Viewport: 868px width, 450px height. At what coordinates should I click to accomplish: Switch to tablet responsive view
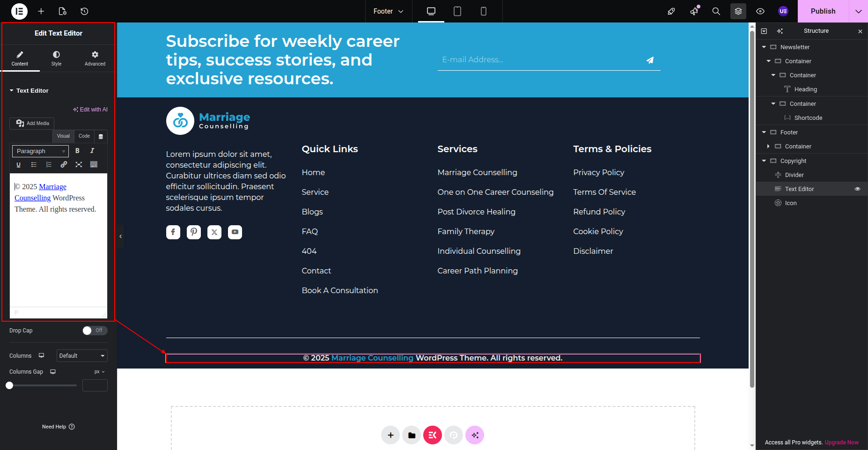[457, 11]
